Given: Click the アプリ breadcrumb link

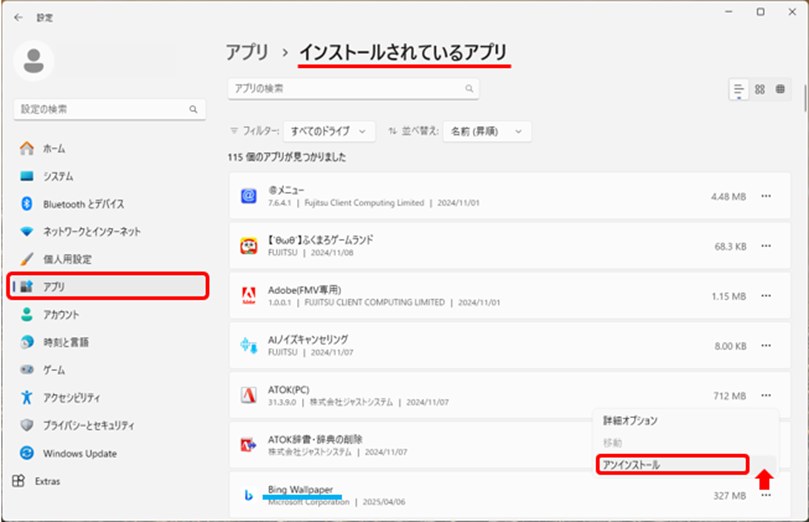Looking at the screenshot, I should [x=248, y=53].
